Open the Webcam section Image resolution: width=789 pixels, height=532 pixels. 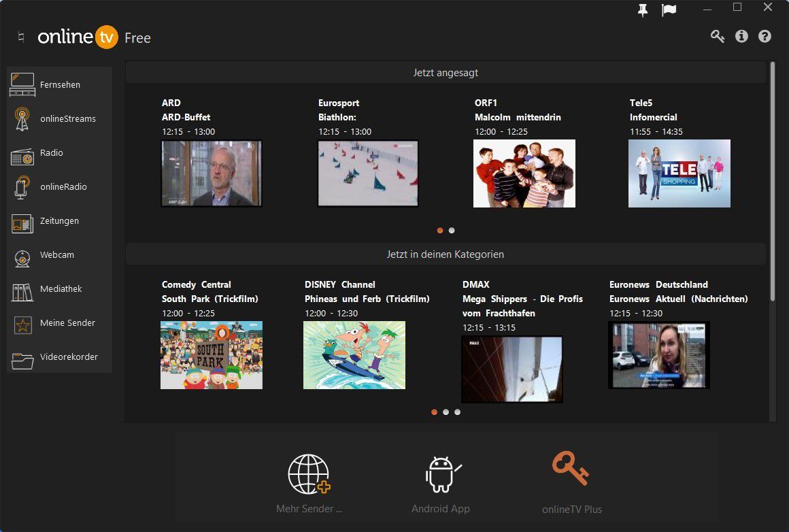(56, 254)
